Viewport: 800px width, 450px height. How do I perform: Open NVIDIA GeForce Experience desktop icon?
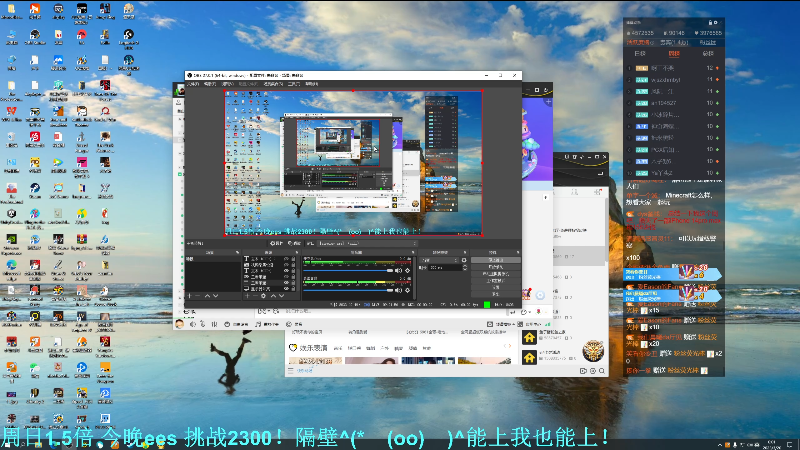pyautogui.click(x=11, y=240)
